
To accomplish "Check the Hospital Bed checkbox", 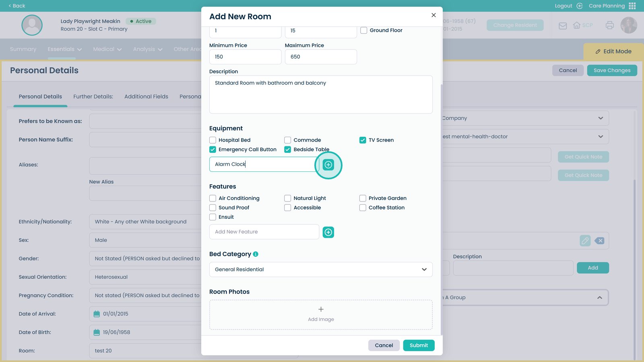I will pos(213,140).
